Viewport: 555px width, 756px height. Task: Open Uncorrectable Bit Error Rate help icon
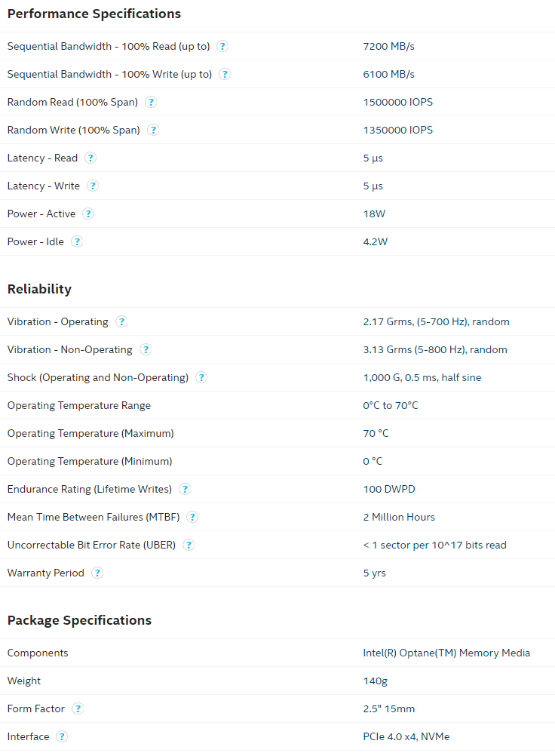coord(189,545)
